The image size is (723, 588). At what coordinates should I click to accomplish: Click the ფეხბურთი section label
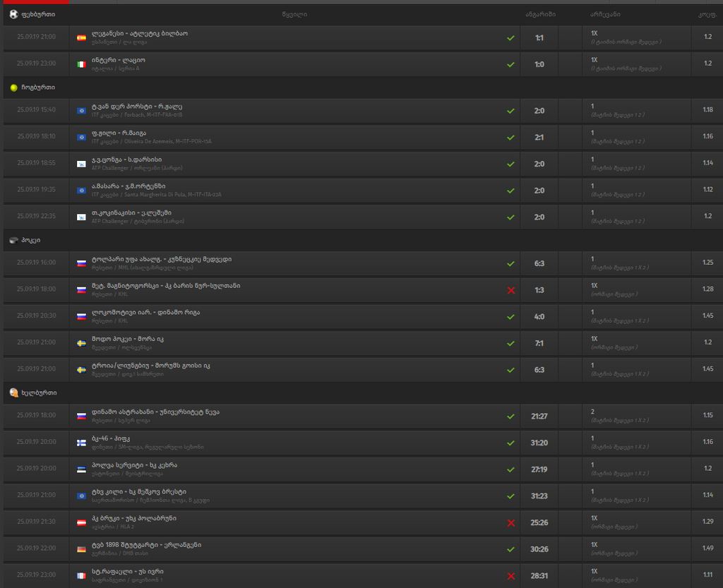[38, 14]
